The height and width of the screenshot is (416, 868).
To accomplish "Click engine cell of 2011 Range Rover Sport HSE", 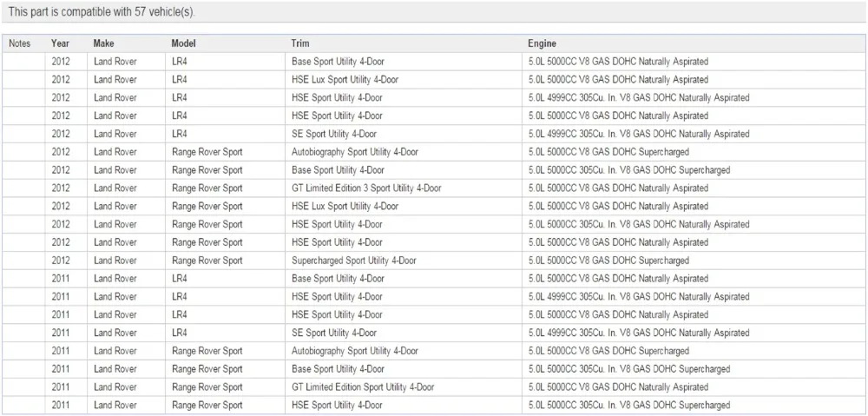I will coord(629,406).
